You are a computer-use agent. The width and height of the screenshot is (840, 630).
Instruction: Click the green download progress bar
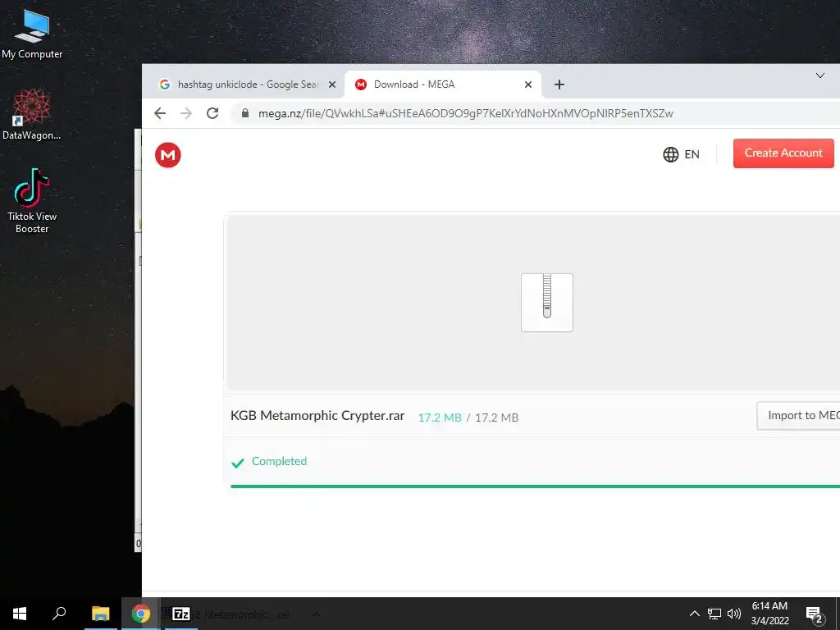(x=535, y=486)
